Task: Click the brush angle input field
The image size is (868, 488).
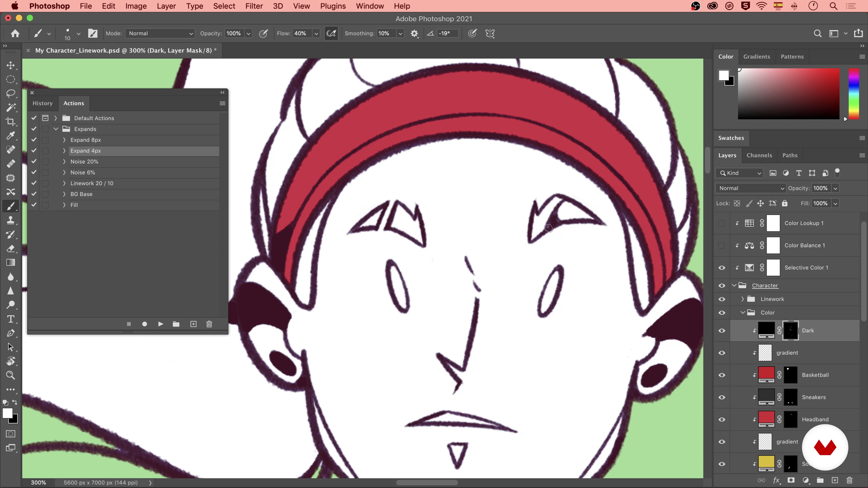Action: (447, 33)
